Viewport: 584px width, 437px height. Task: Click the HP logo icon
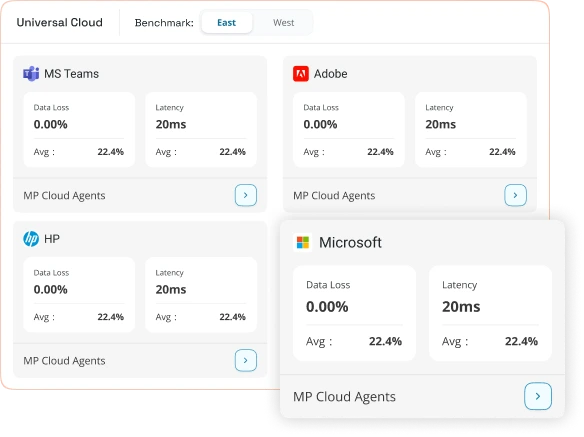click(31, 239)
